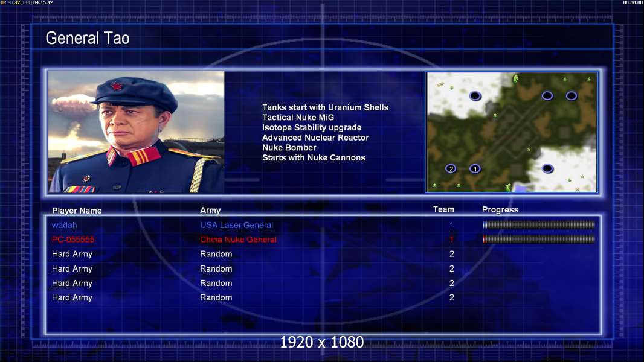Click 'USA Laser General' army entry
Image resolution: width=644 pixels, height=362 pixels.
click(237, 225)
